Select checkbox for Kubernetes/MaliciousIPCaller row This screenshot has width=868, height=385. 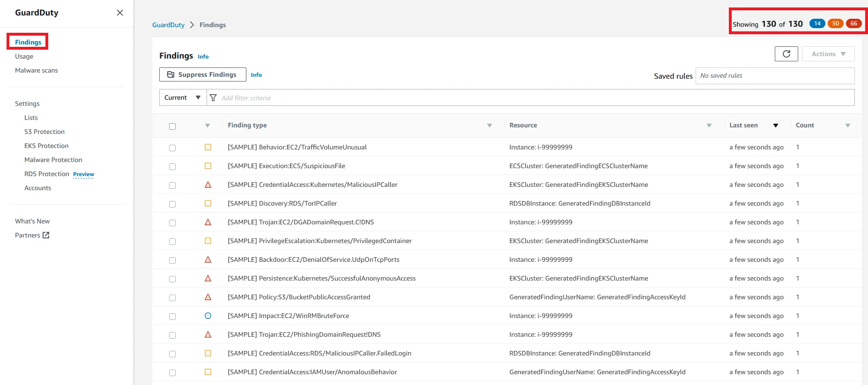point(172,185)
